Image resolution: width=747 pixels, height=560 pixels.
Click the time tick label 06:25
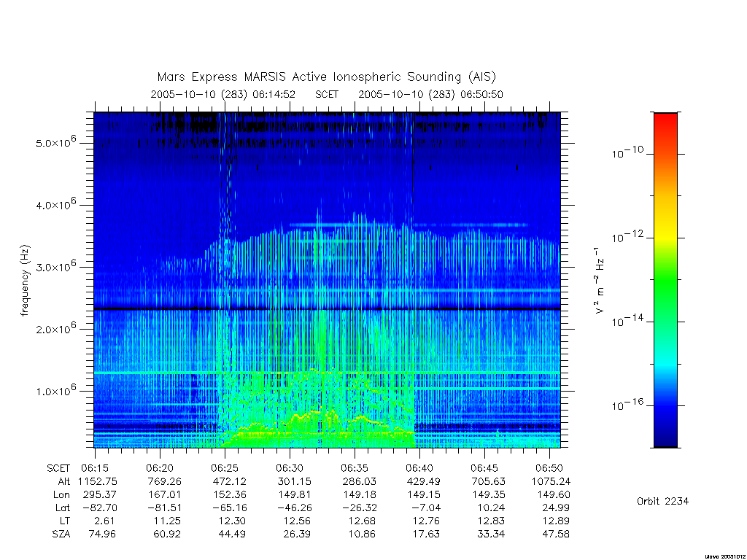(x=225, y=469)
